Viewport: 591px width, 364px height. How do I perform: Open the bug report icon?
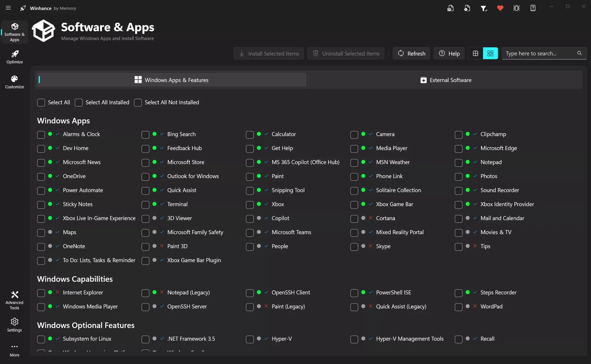[x=517, y=8]
